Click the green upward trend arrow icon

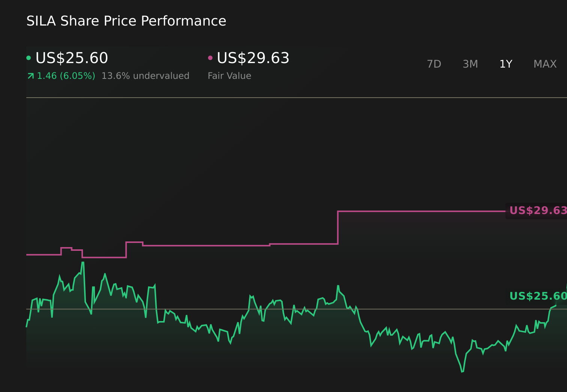(x=30, y=75)
